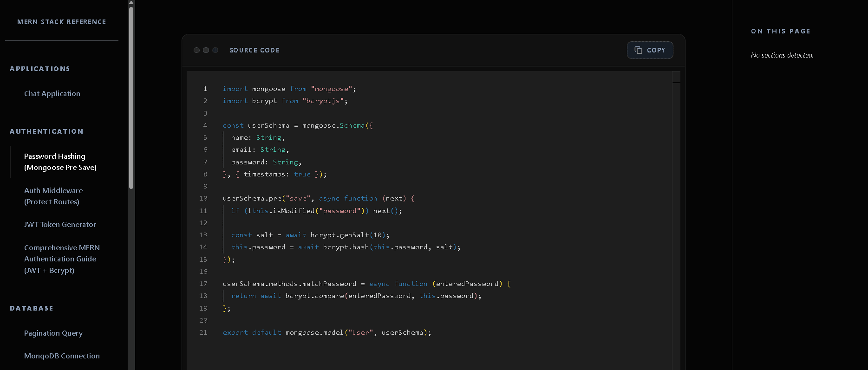The image size is (868, 370).
Task: Open Password Hashing (Mongoose Pre Save) page
Action: pos(60,162)
